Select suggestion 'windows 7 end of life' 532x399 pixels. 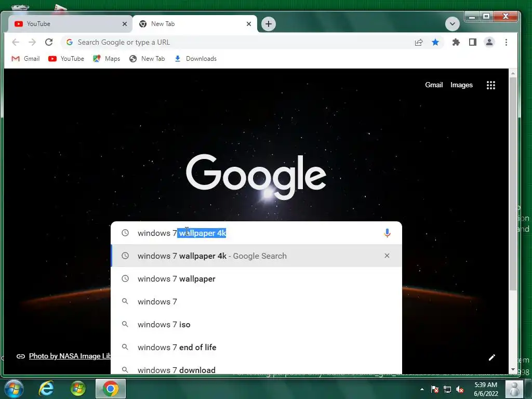[x=256, y=347]
